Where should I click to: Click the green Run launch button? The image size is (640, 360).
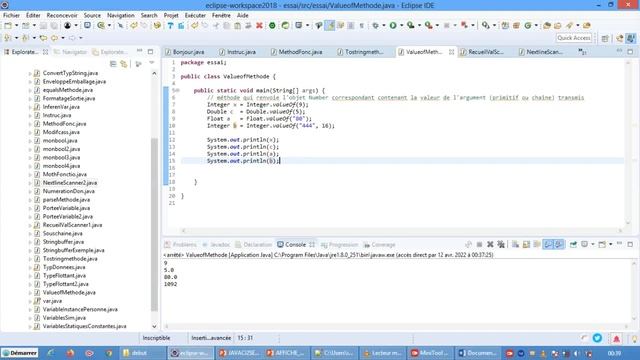click(393, 25)
